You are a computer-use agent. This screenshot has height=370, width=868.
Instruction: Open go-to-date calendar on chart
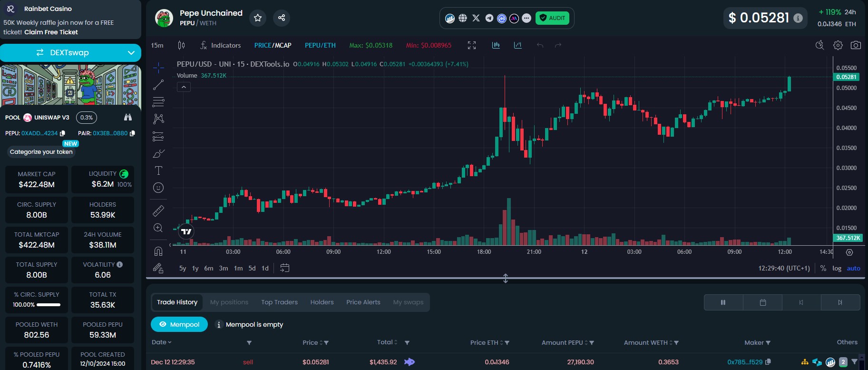(x=284, y=268)
